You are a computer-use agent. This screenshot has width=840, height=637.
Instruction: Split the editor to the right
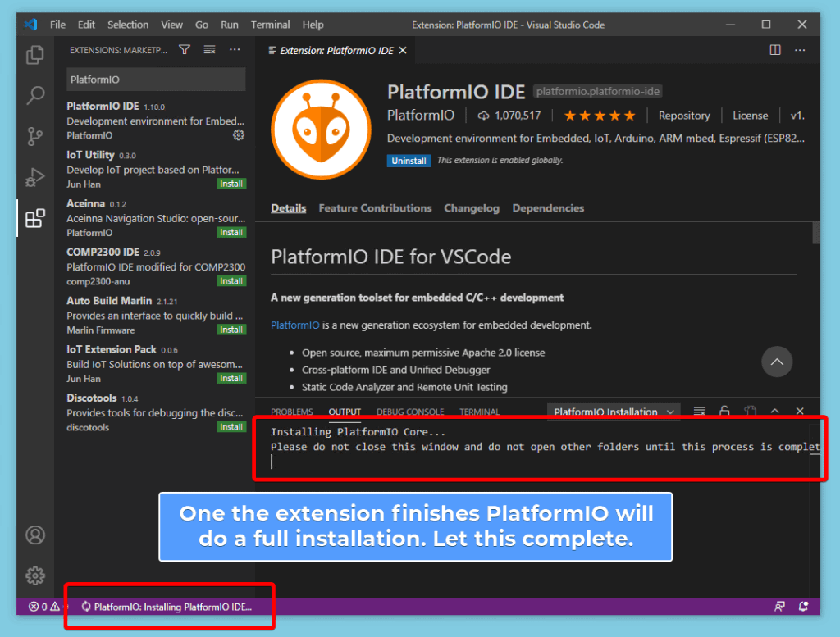(x=775, y=50)
